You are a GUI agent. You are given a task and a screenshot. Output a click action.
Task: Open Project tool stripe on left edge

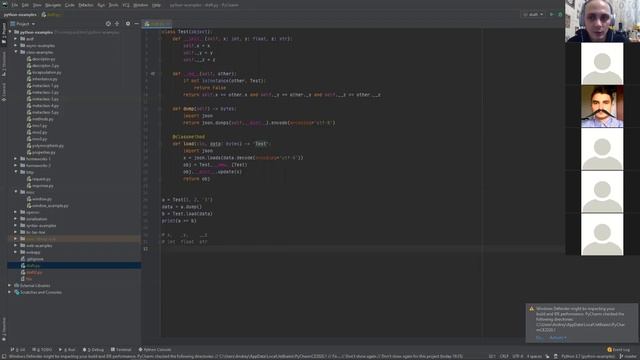(4, 33)
